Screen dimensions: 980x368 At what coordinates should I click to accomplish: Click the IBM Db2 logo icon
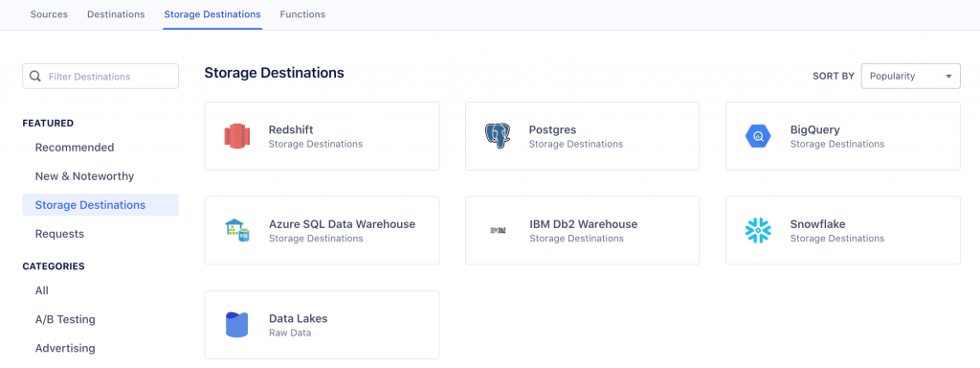tap(498, 230)
